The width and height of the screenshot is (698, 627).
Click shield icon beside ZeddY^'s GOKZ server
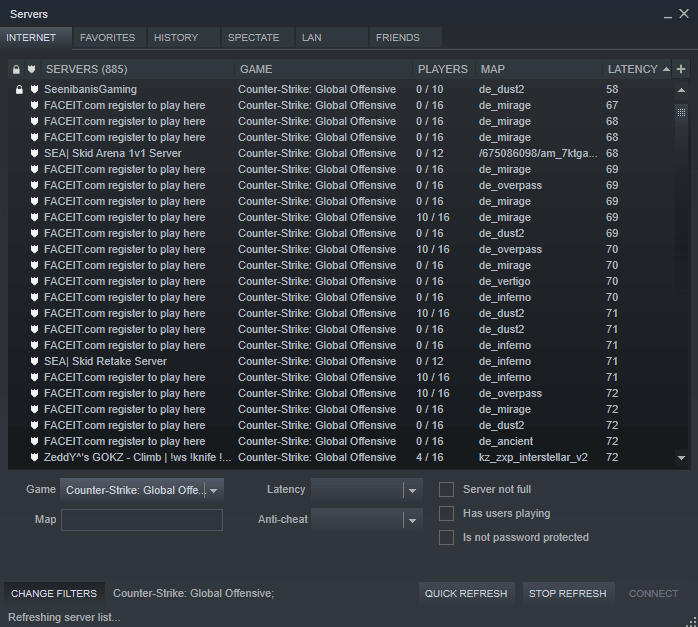click(34, 458)
